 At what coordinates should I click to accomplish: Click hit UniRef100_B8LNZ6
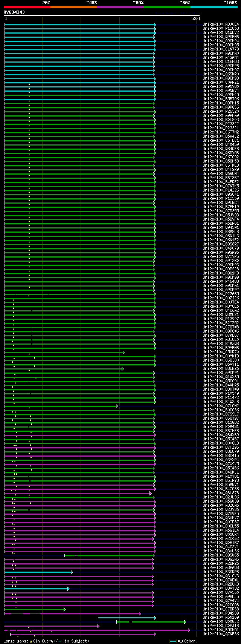point(221,368)
